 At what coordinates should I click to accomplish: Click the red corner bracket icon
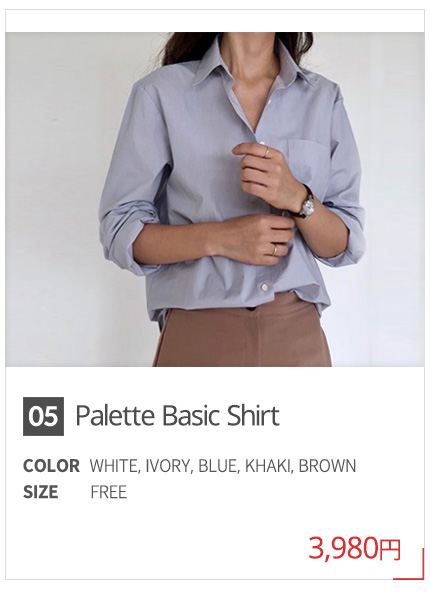409,564
